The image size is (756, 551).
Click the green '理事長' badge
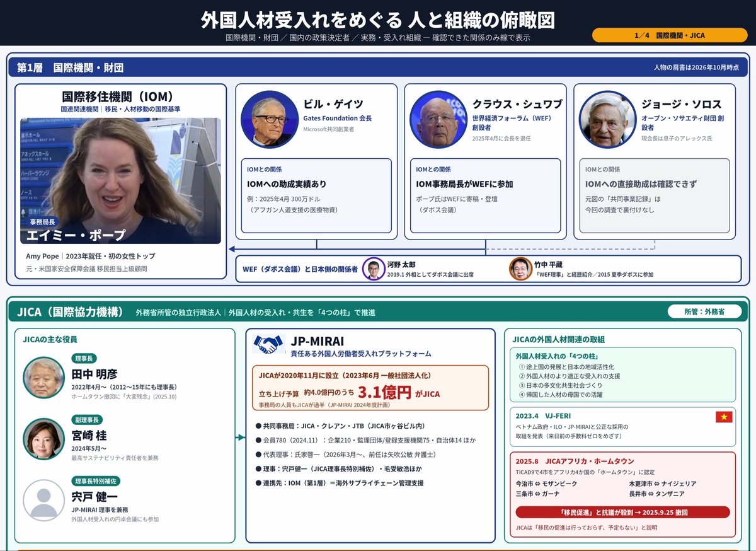pyautogui.click(x=84, y=358)
